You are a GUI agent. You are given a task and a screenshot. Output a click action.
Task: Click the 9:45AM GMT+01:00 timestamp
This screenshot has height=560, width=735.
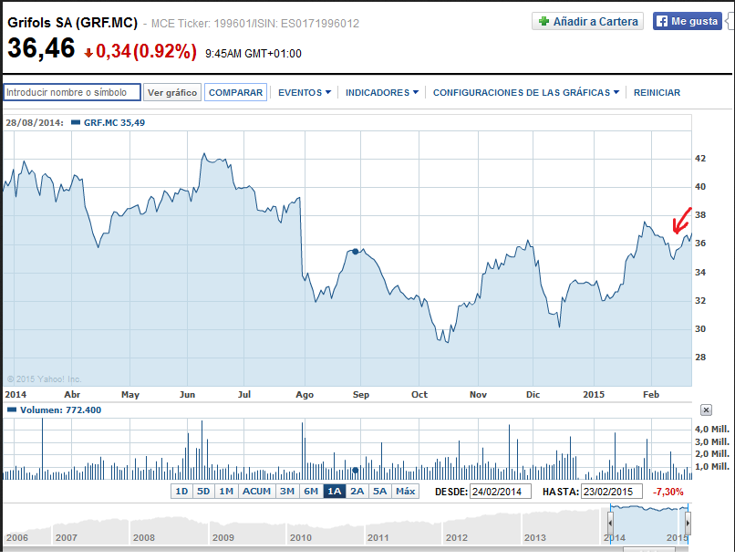click(x=254, y=54)
